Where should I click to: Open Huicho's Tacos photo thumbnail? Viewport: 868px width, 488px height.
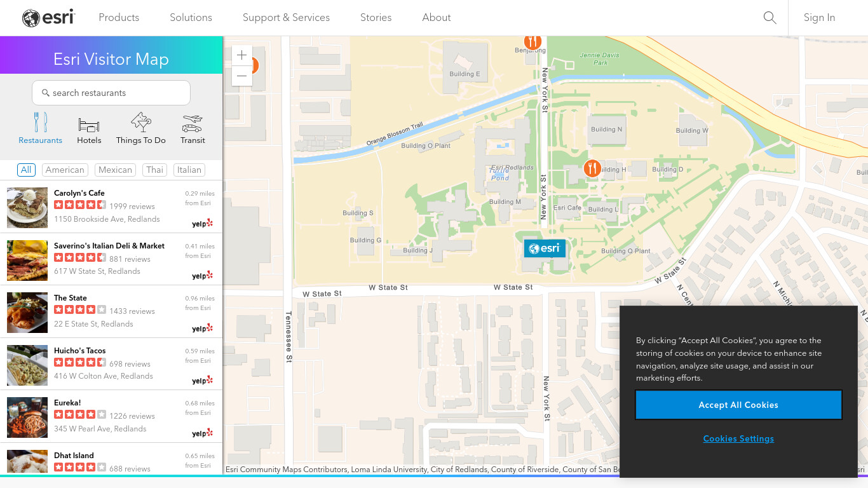[27, 365]
